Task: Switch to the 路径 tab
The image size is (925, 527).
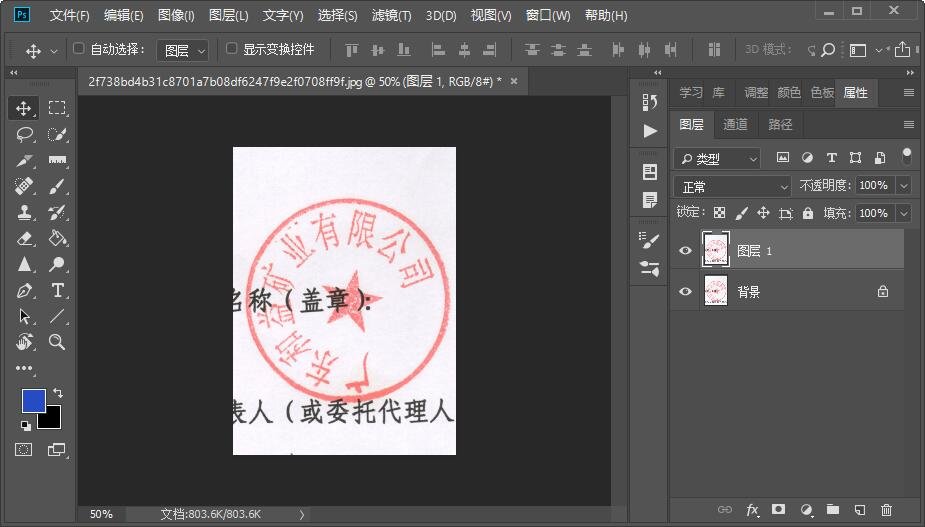Action: pos(780,125)
